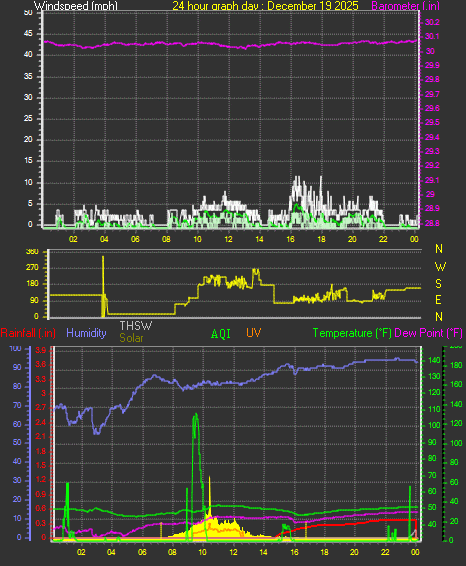Click the 45 value on windspeed axis
Viewport: 466px width, 566px height.
pos(28,34)
